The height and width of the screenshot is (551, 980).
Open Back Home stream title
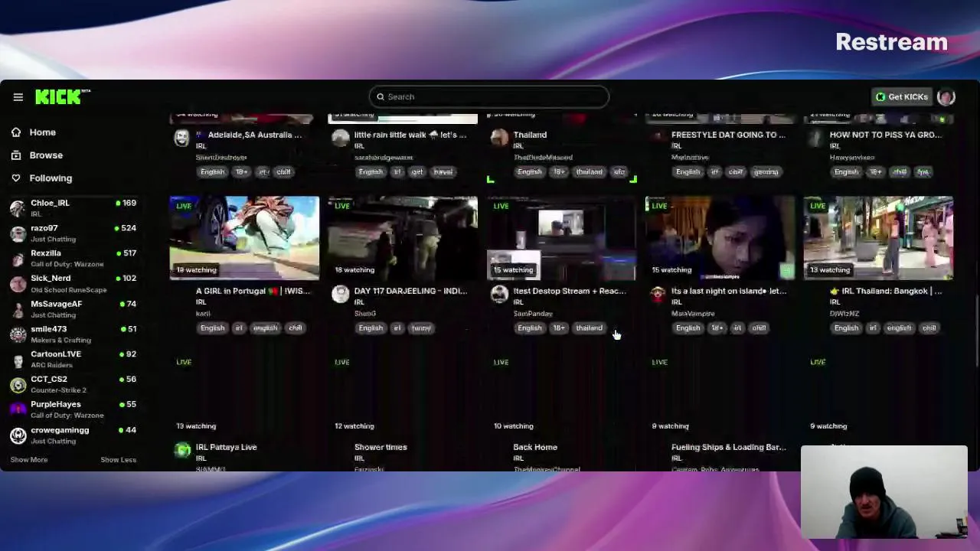(535, 447)
